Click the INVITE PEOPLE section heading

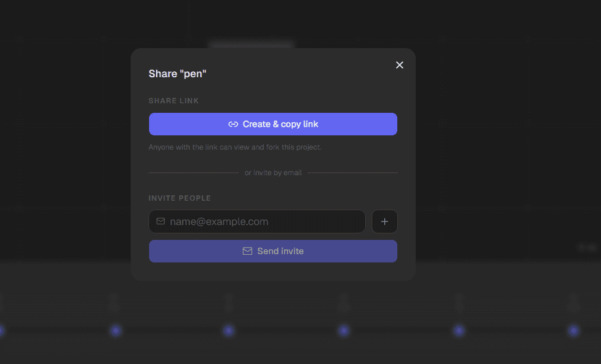pos(180,198)
